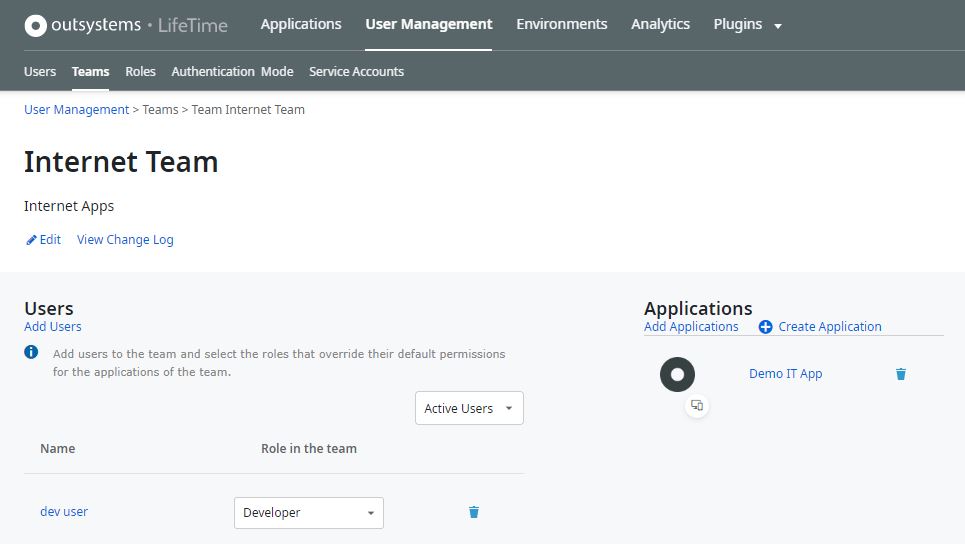
Task: Click Team Internet Team breadcrumb text
Action: tap(248, 110)
